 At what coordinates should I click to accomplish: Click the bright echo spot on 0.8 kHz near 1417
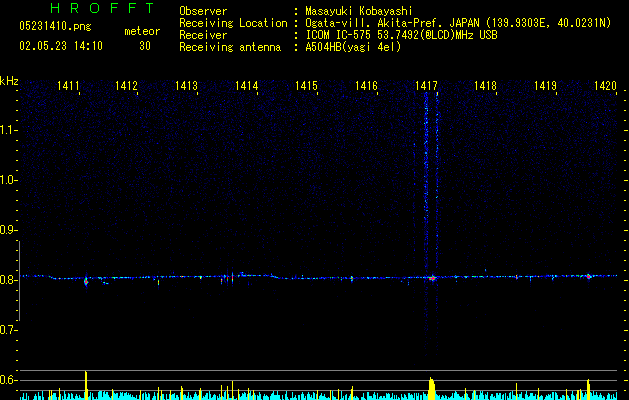(432, 278)
